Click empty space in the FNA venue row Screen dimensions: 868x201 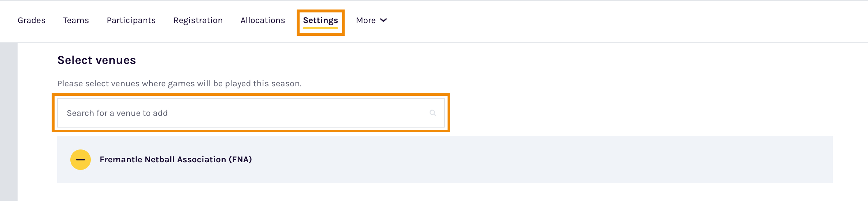coord(542,160)
